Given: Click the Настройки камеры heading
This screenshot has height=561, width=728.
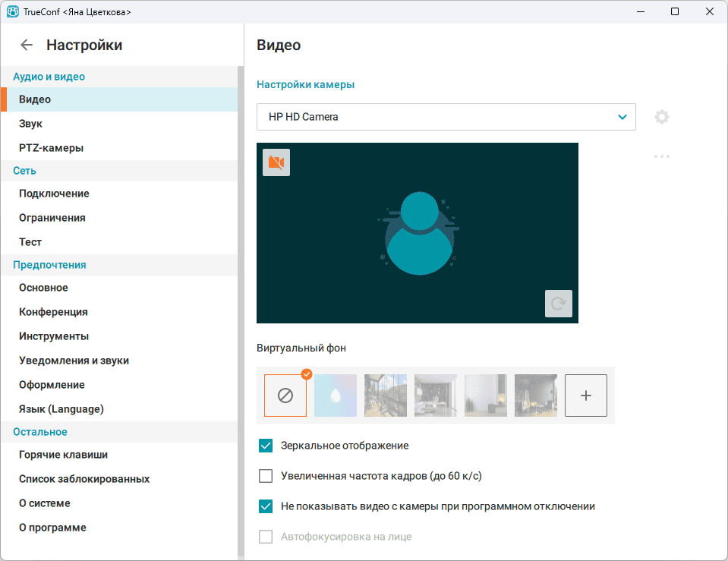Looking at the screenshot, I should tap(305, 84).
